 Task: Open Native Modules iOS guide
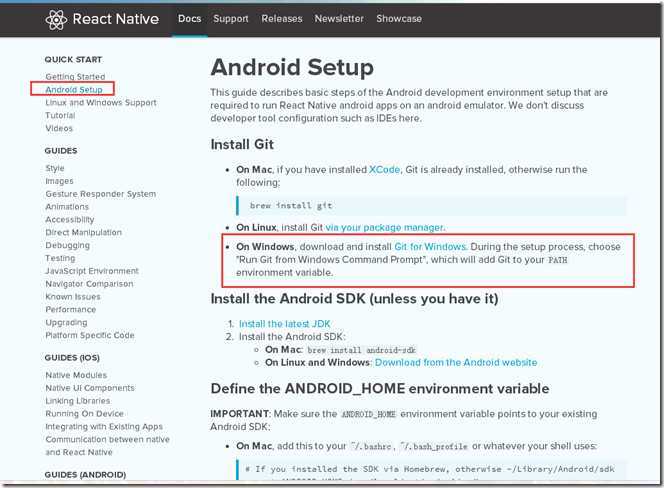tap(76, 375)
